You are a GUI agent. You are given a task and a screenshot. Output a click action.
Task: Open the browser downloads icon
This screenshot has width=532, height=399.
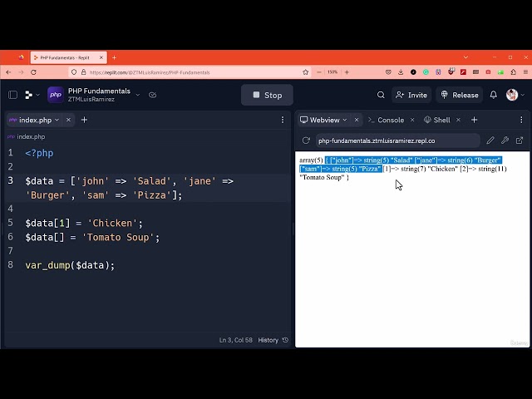tap(401, 72)
